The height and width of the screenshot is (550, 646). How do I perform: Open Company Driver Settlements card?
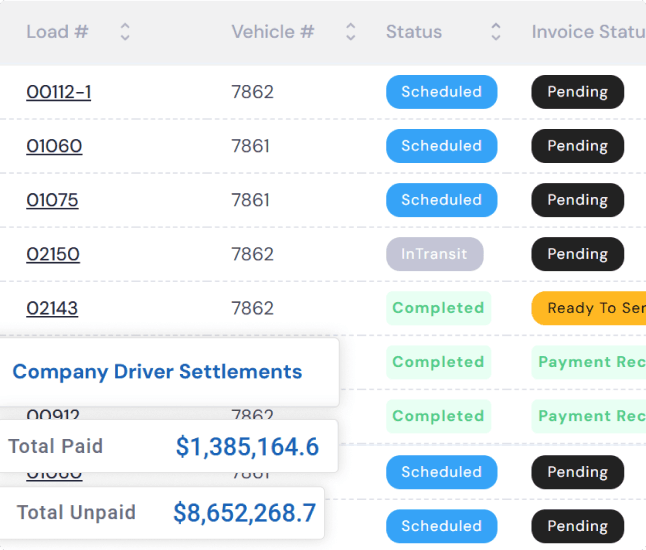pos(169,372)
